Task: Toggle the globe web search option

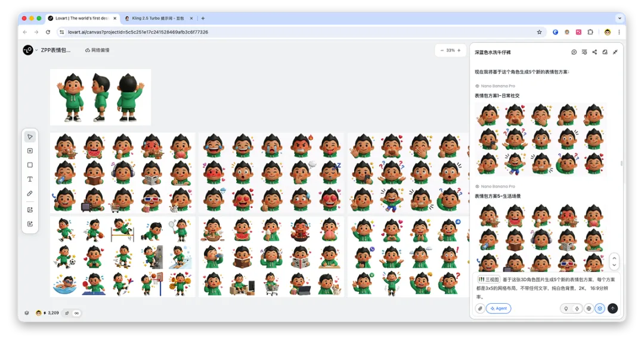Action: tap(589, 308)
